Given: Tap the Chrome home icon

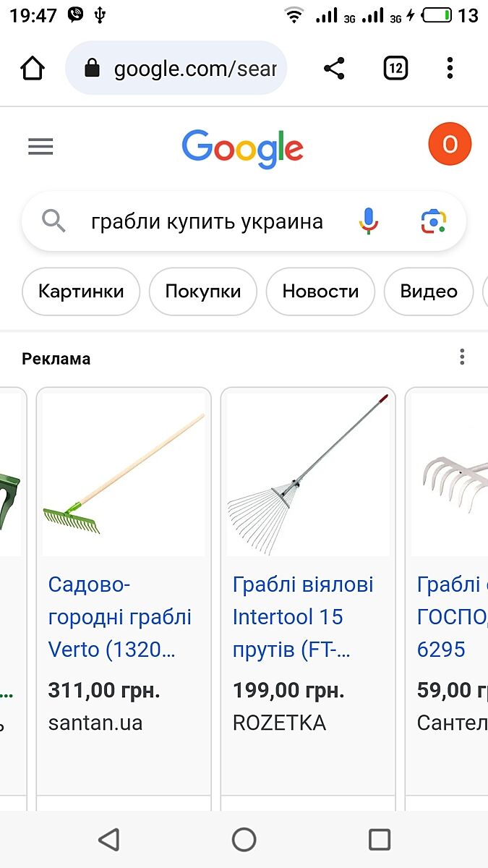Looking at the screenshot, I should pyautogui.click(x=33, y=69).
